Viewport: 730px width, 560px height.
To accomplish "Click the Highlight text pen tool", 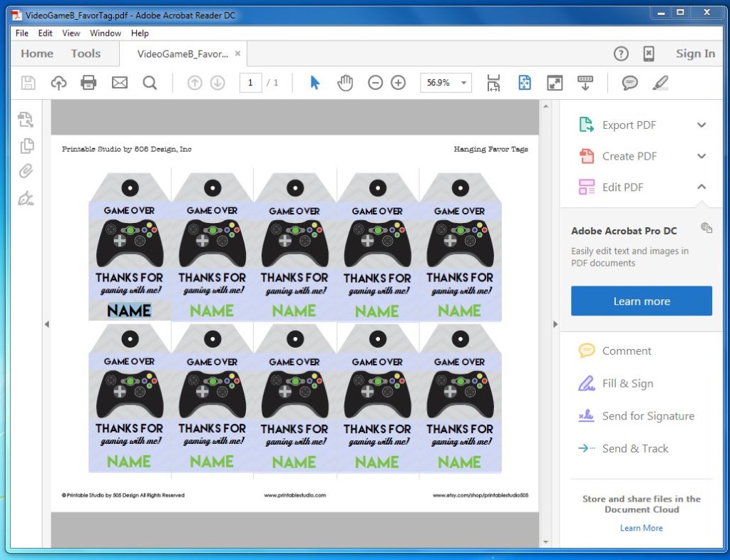I will [659, 83].
